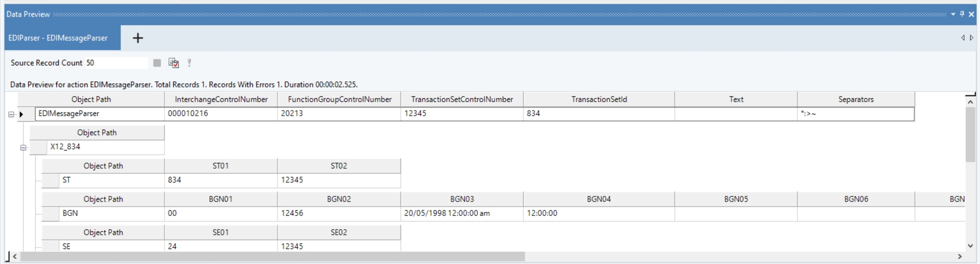Click the preview status summary text
The width and height of the screenshot is (980, 264).
[x=184, y=84]
